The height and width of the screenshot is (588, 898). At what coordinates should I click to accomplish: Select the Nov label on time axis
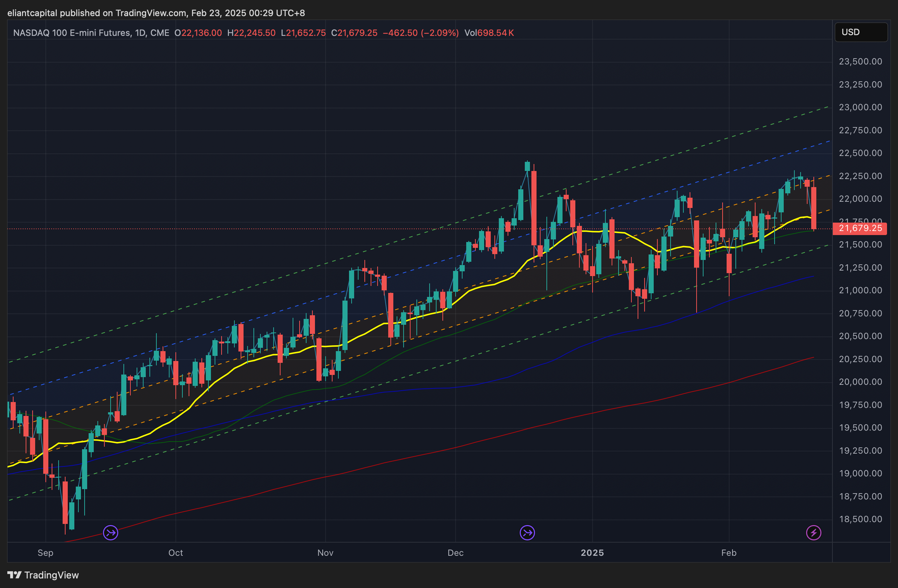(325, 552)
